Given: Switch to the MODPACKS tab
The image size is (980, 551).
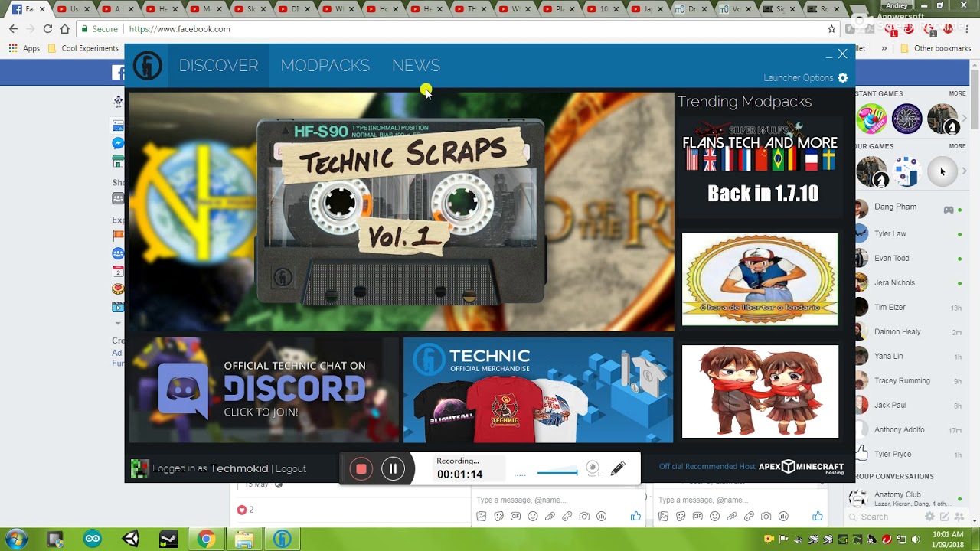Looking at the screenshot, I should click(325, 66).
